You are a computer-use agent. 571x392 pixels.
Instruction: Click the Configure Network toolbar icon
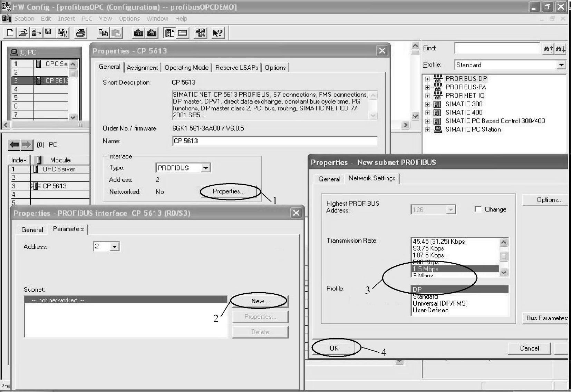(x=200, y=33)
